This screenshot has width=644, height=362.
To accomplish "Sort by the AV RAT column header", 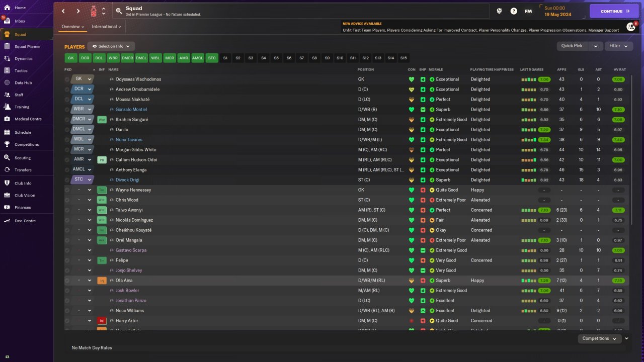I will (618, 69).
